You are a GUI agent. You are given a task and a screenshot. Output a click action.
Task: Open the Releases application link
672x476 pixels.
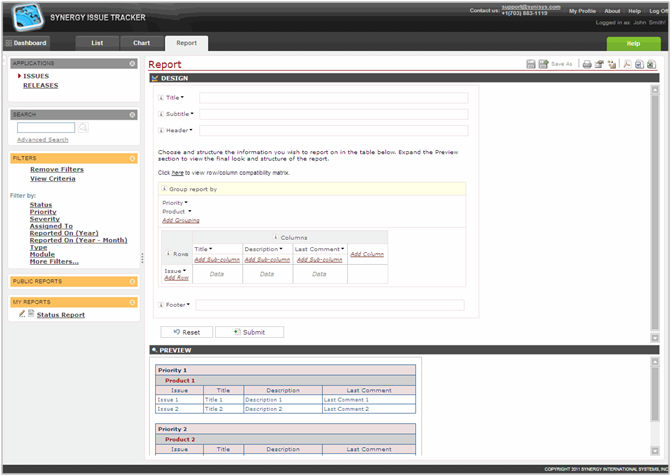[x=40, y=85]
